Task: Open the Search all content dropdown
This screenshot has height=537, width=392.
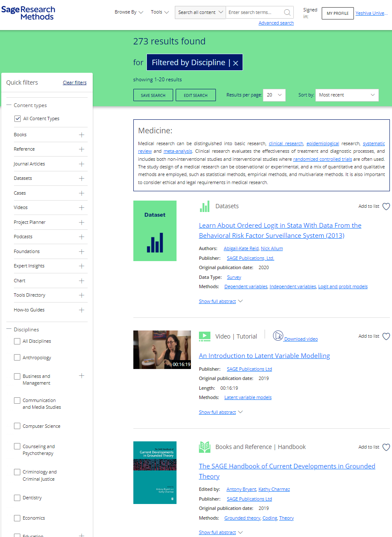Action: [x=200, y=12]
